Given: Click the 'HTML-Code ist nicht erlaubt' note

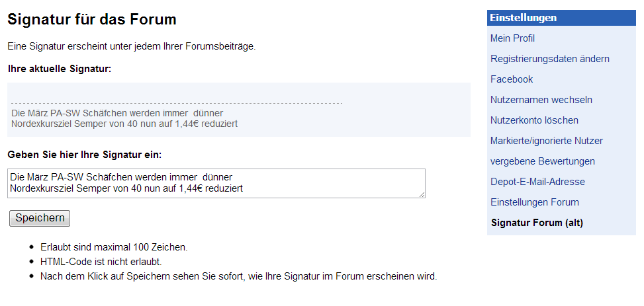Looking at the screenshot, I should click(101, 262).
